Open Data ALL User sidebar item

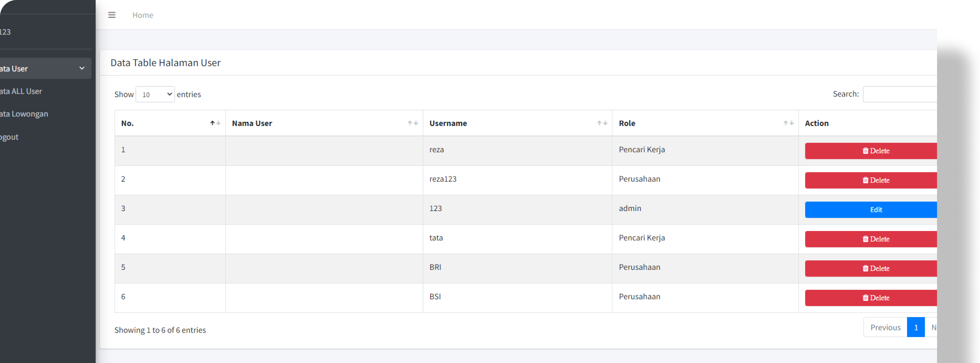point(21,91)
